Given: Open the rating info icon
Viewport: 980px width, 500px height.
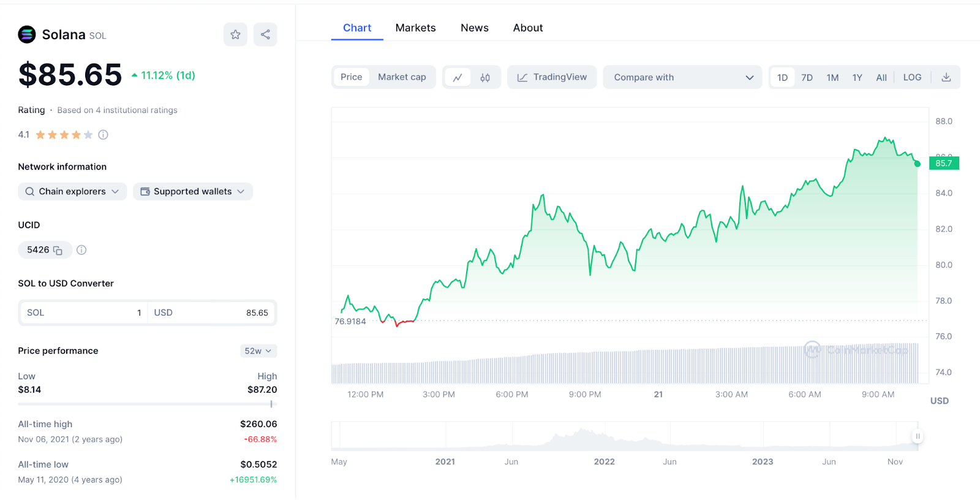Looking at the screenshot, I should tap(103, 135).
